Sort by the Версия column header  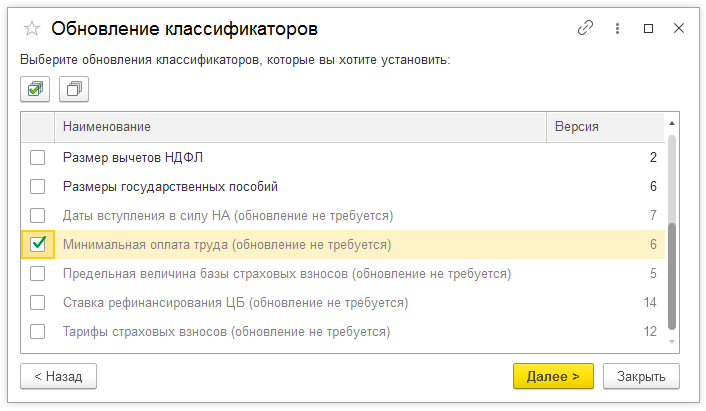point(590,127)
